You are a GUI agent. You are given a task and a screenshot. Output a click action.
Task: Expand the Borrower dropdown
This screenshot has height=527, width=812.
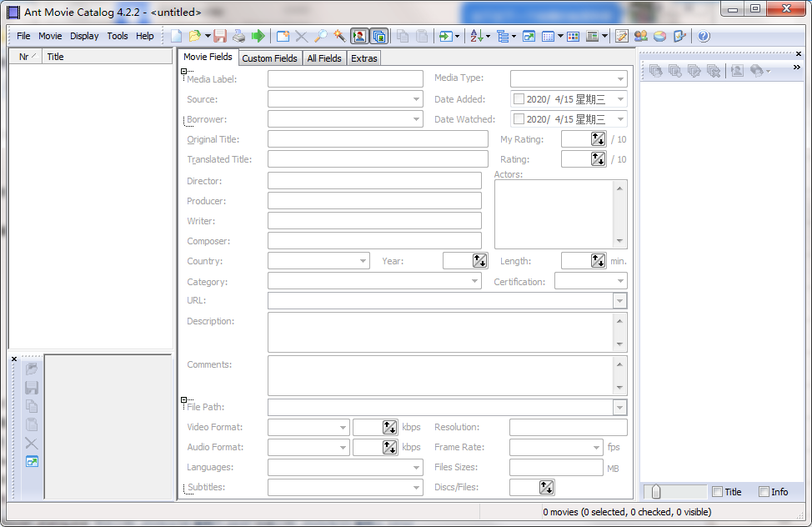(416, 119)
